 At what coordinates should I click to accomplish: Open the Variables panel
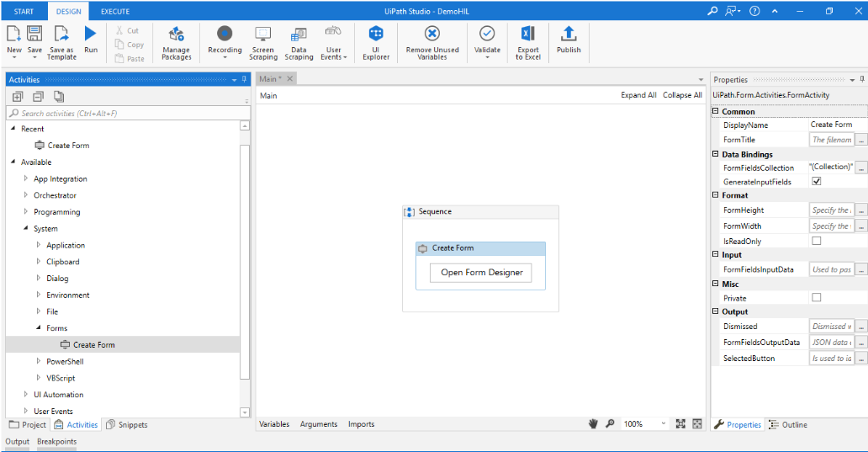pos(274,423)
